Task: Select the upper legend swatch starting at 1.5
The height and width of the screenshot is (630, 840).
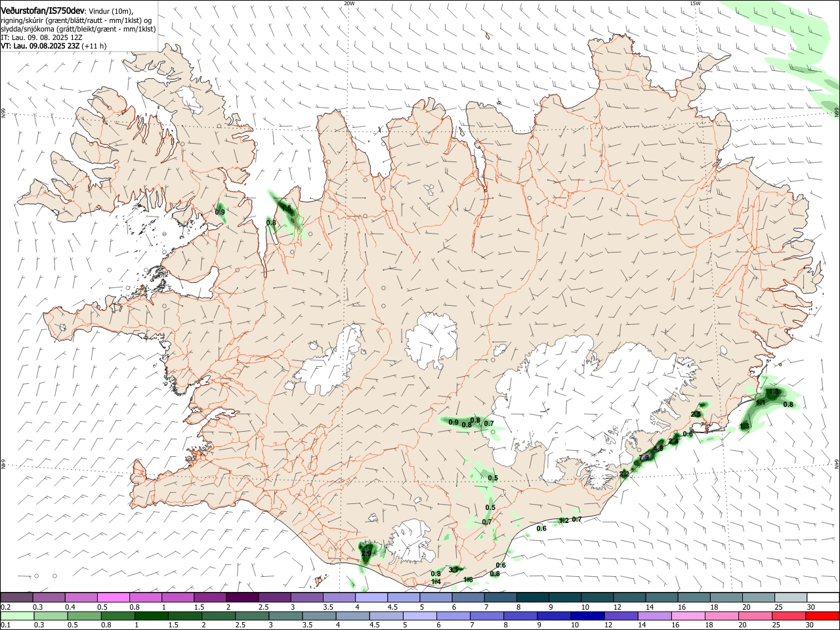Action: [x=209, y=598]
